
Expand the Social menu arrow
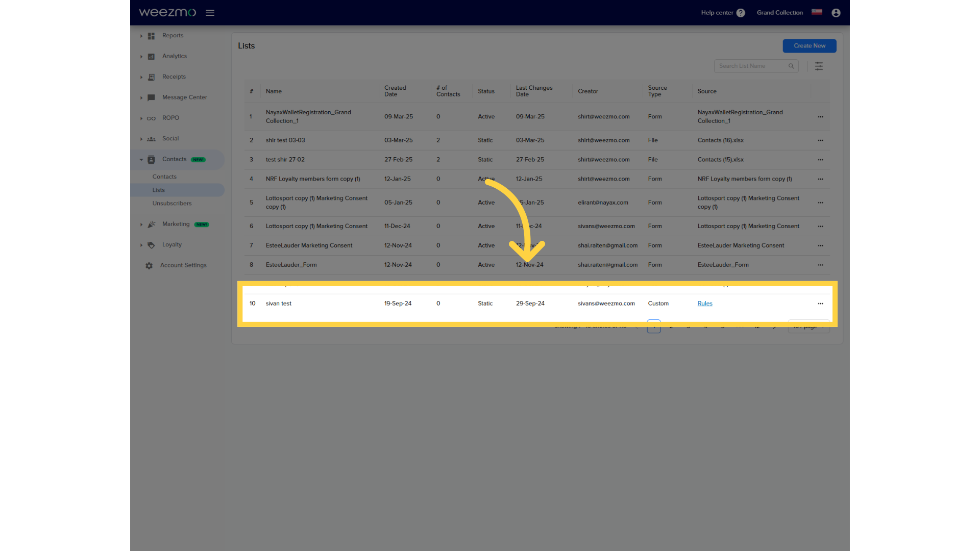click(141, 139)
